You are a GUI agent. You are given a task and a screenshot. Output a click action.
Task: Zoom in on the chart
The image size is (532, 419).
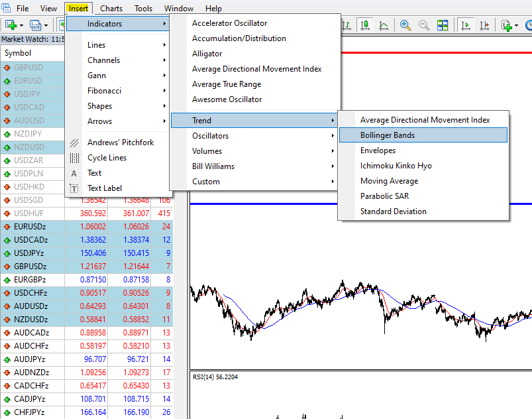pyautogui.click(x=405, y=25)
